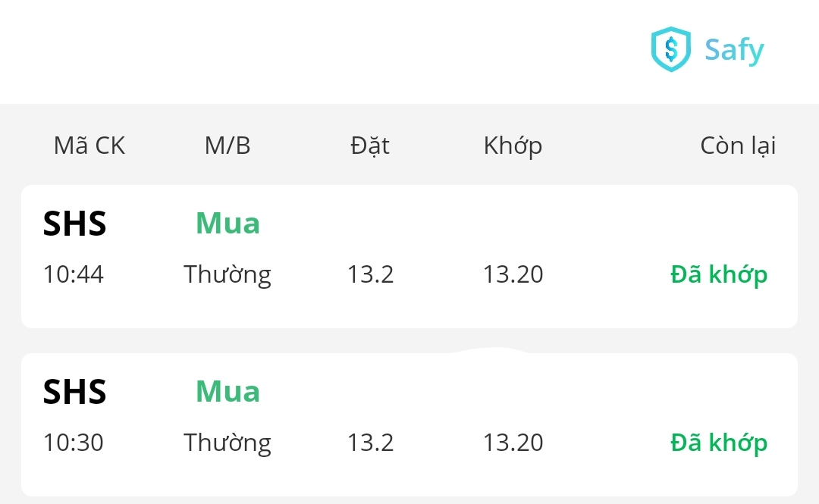
Task: Click the 10:44 order timestamp
Action: pos(74,274)
